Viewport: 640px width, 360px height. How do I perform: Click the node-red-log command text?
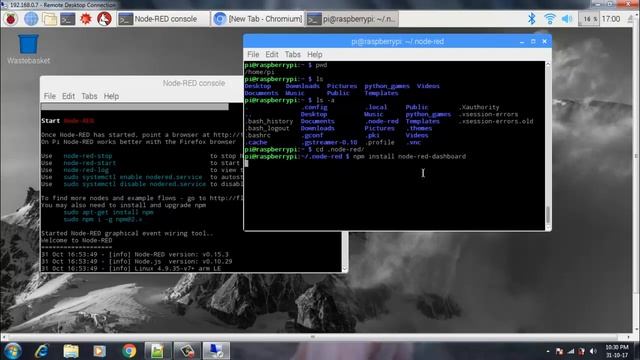tap(86, 170)
